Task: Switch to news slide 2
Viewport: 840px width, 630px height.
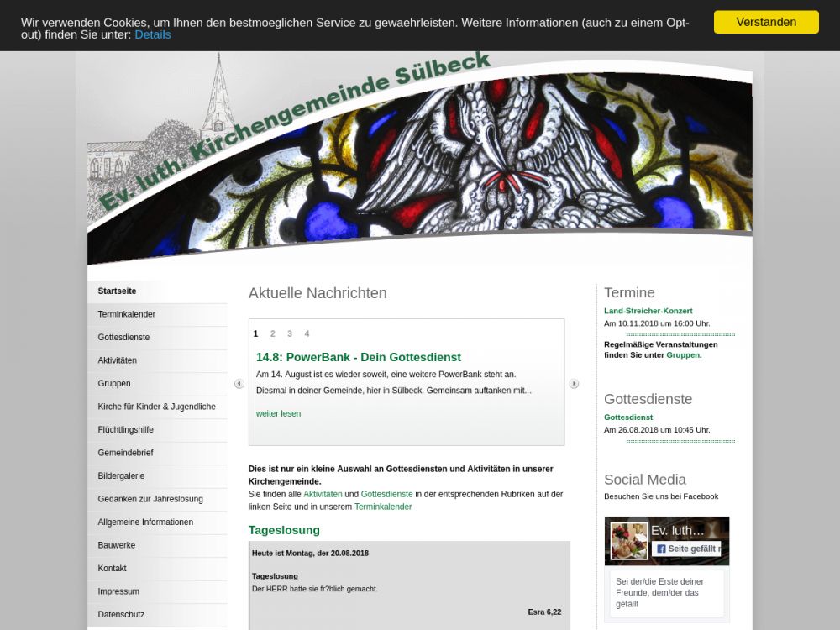Action: 273,333
